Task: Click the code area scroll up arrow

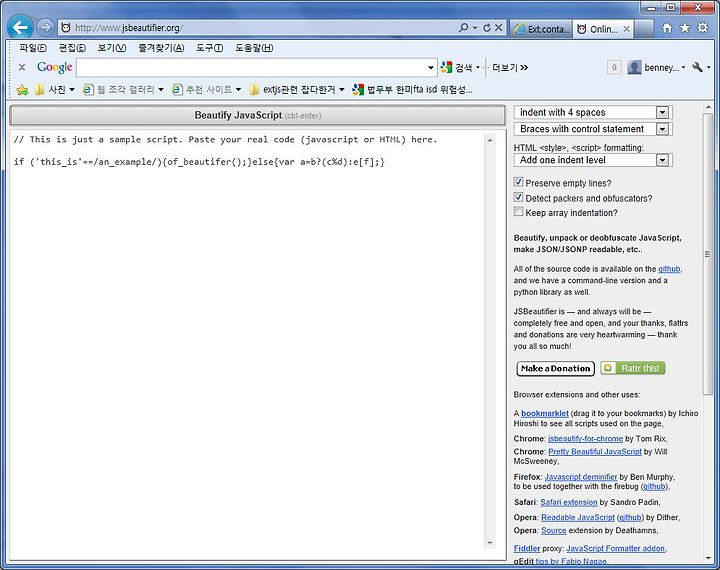Action: (490, 140)
